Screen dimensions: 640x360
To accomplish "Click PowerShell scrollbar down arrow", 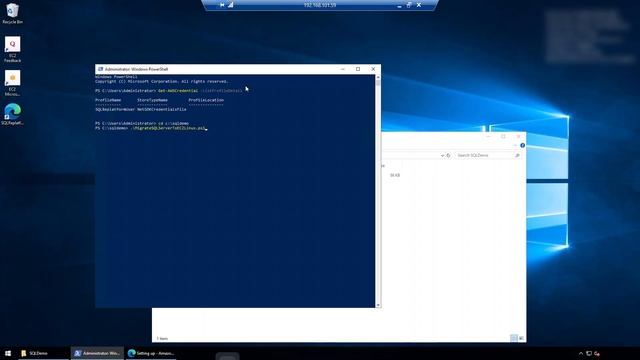I will [378, 305].
